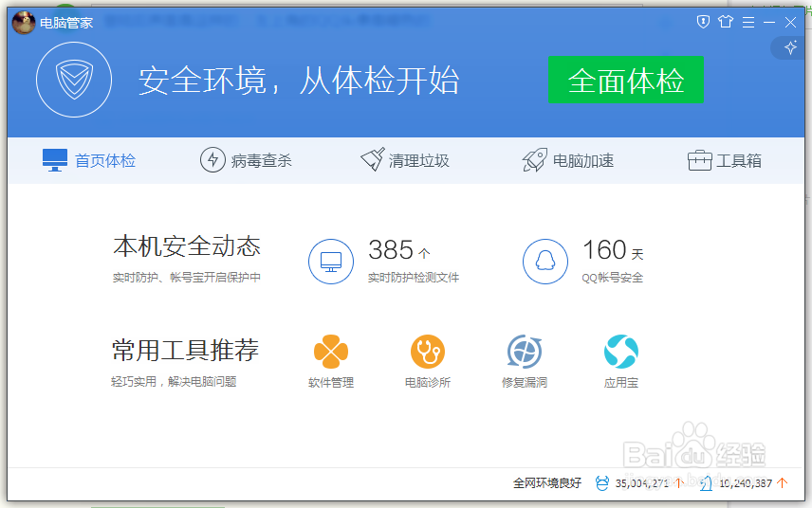Open 电脑诊所 stethoscope icon
Image resolution: width=812 pixels, height=508 pixels.
pyautogui.click(x=428, y=352)
